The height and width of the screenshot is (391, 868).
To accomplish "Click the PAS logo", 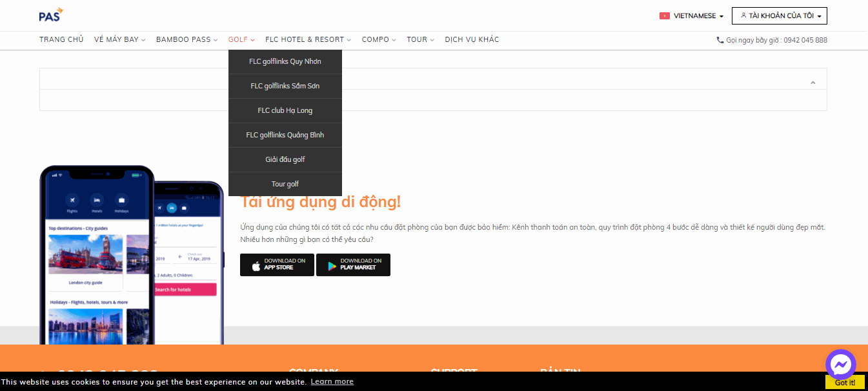I will [51, 14].
